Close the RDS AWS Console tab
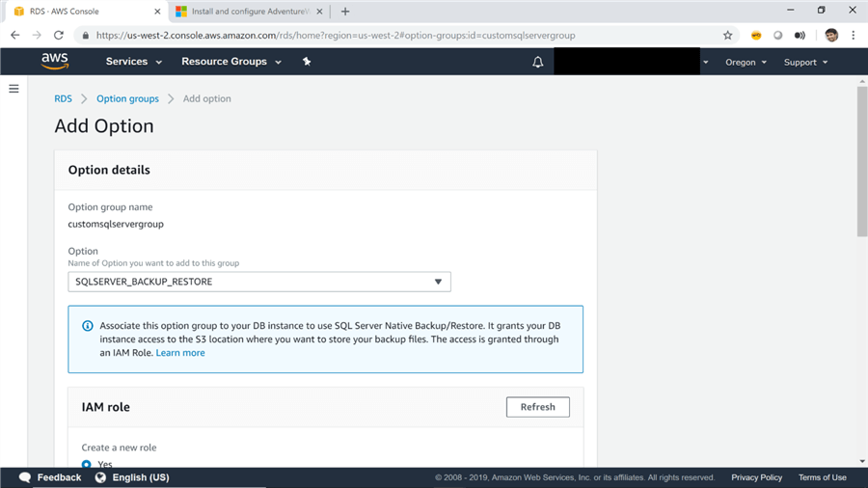 (157, 11)
